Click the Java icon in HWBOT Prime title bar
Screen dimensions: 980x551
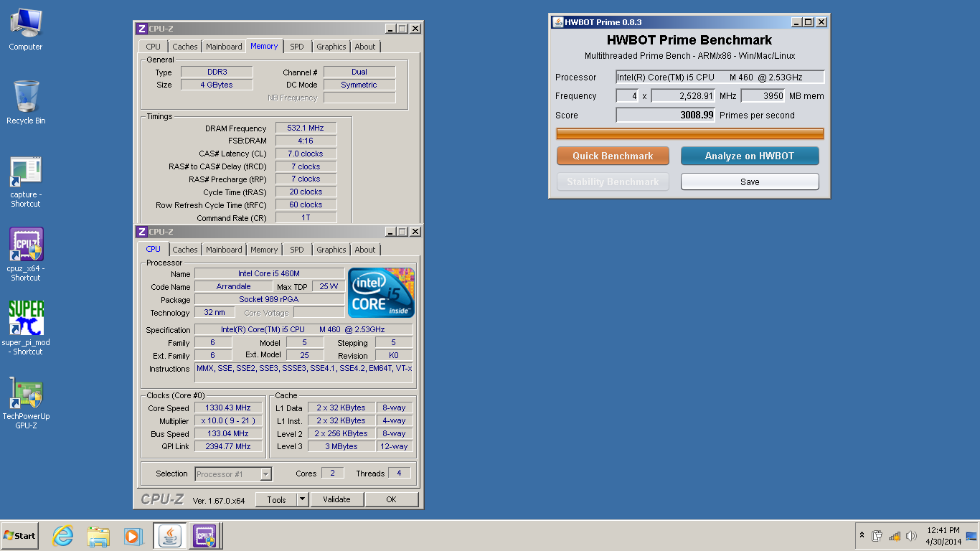[557, 22]
